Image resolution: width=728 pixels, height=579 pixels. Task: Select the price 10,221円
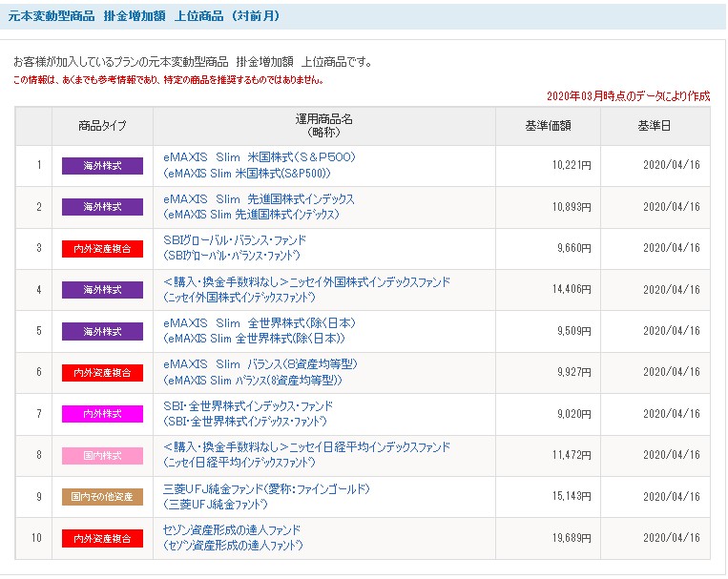pos(572,165)
